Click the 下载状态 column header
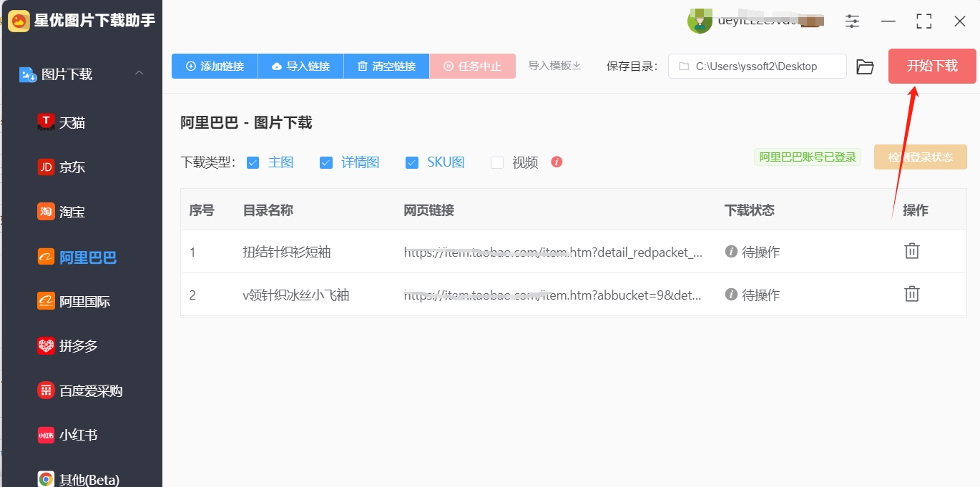Viewport: 980px width, 487px height. point(750,210)
